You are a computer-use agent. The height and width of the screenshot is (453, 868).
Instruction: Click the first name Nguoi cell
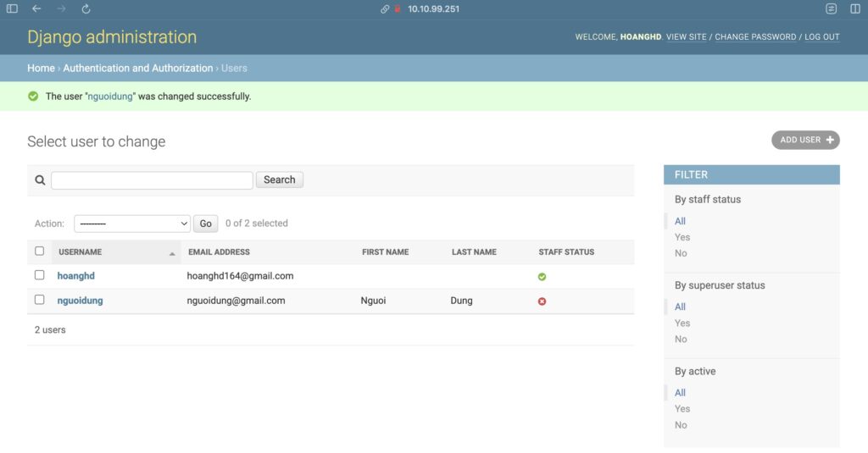tap(373, 301)
